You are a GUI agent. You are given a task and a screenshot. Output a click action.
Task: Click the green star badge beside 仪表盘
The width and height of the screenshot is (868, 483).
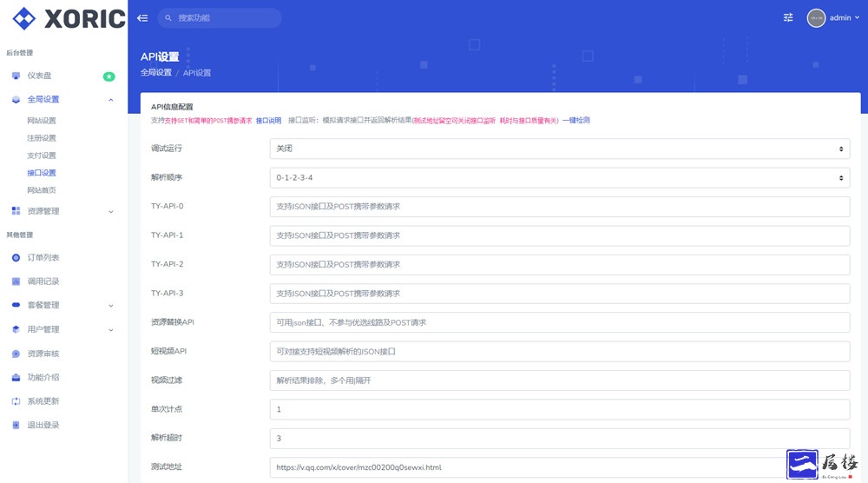coord(109,76)
